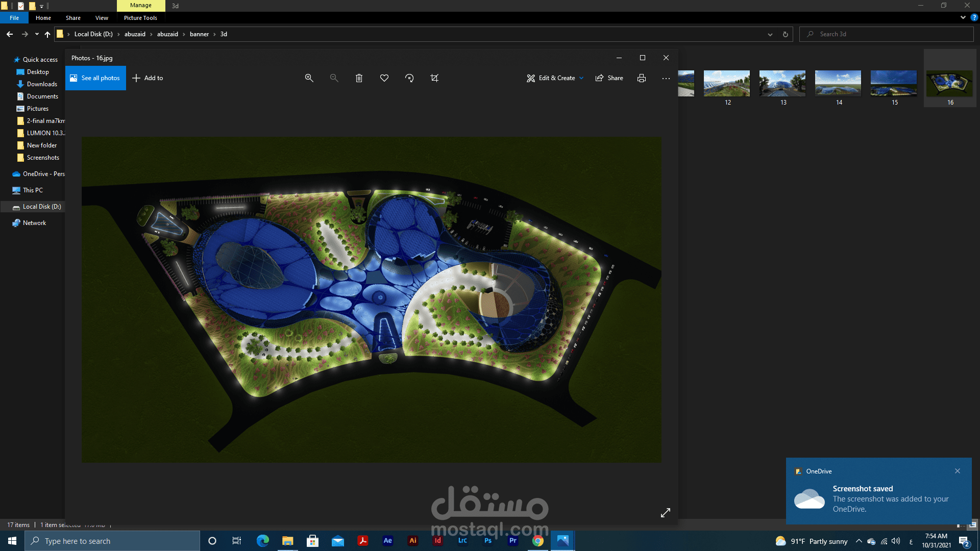
Task: Open the crop tool icon
Action: point(434,78)
